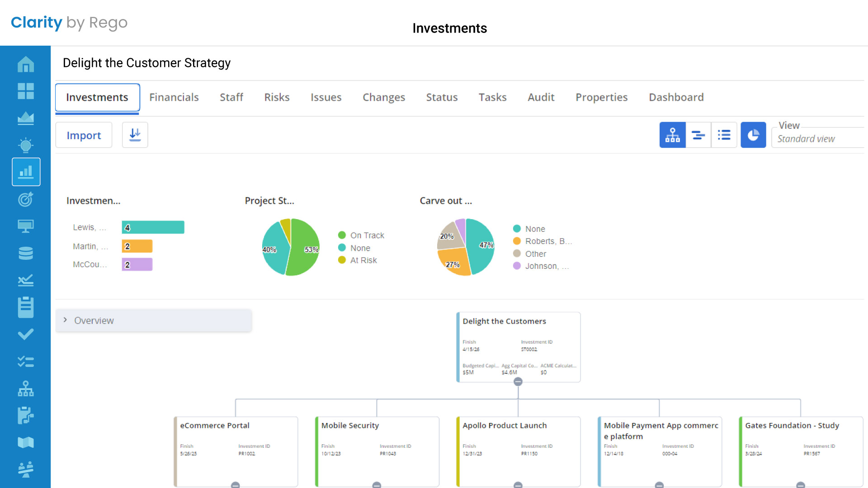
Task: Select the dashboard/bar chart sidebar icon
Action: click(x=26, y=172)
